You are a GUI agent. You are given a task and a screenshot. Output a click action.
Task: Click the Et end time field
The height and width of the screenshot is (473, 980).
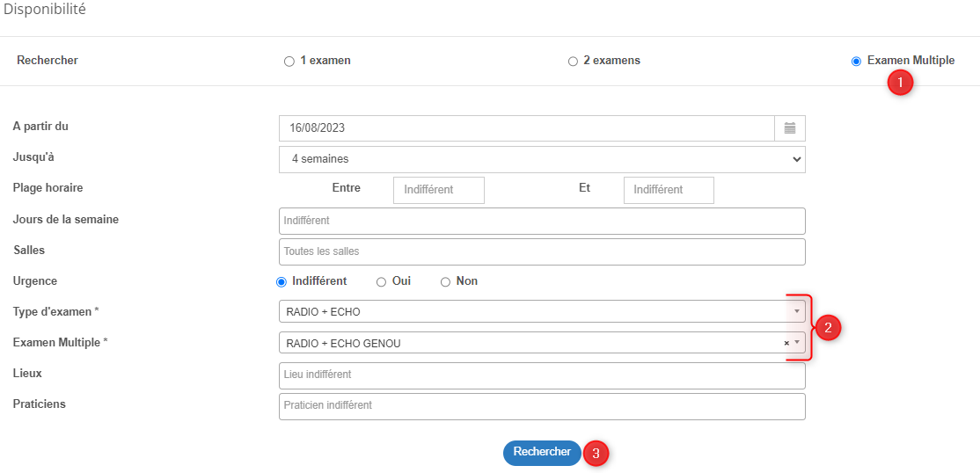[x=669, y=190]
